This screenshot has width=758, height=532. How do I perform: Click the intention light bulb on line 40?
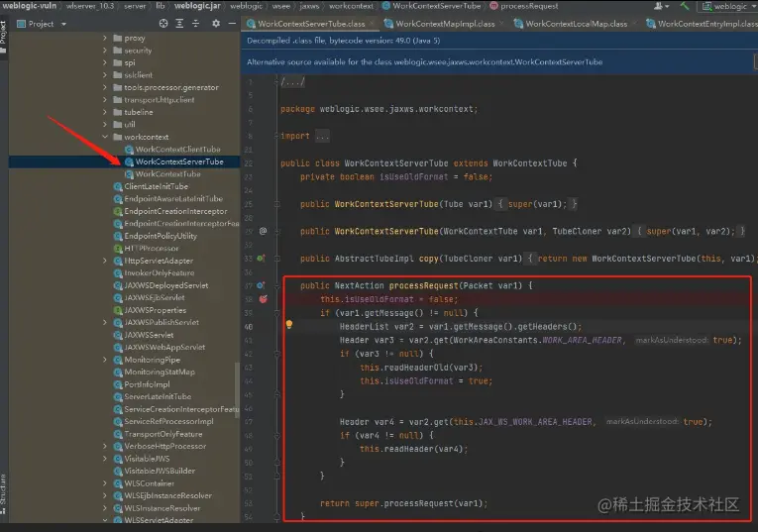289,324
